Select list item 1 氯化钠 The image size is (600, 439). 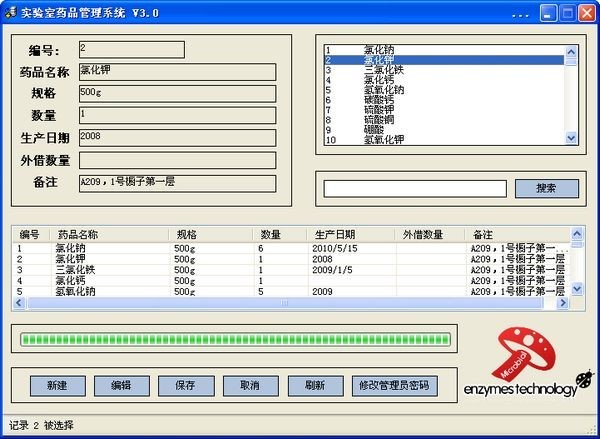[x=444, y=50]
